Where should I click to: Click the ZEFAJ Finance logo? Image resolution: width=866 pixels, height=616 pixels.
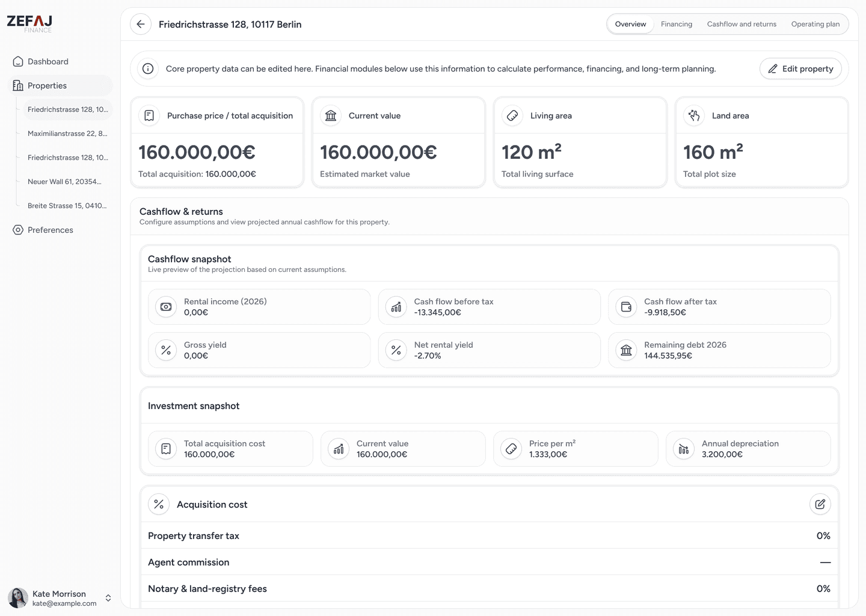(29, 23)
